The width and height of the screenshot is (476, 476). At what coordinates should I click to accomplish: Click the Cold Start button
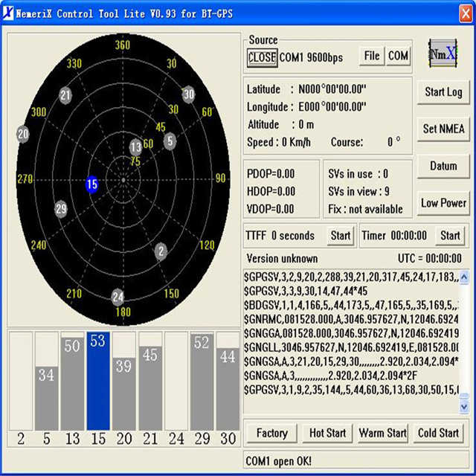(438, 433)
